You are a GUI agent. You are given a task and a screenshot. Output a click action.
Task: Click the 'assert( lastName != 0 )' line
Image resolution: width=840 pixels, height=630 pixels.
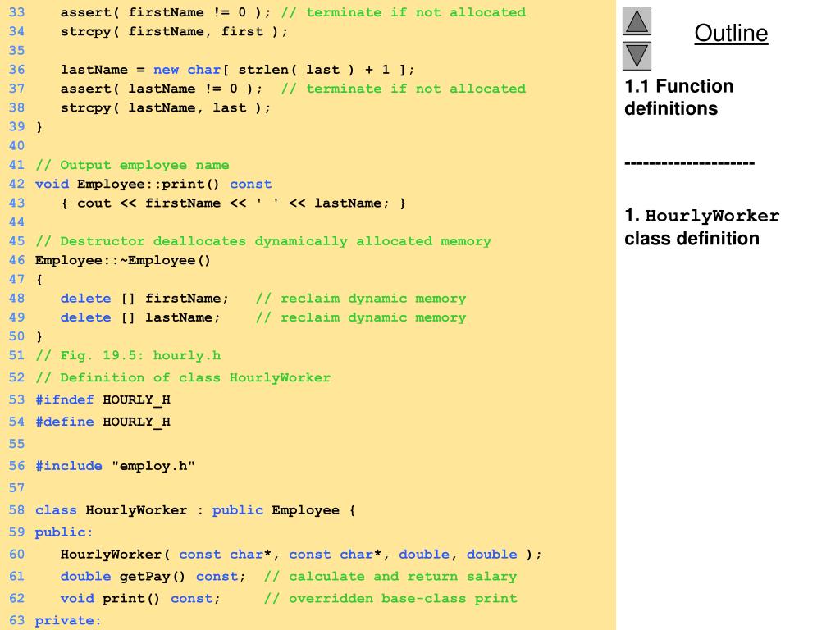(293, 89)
